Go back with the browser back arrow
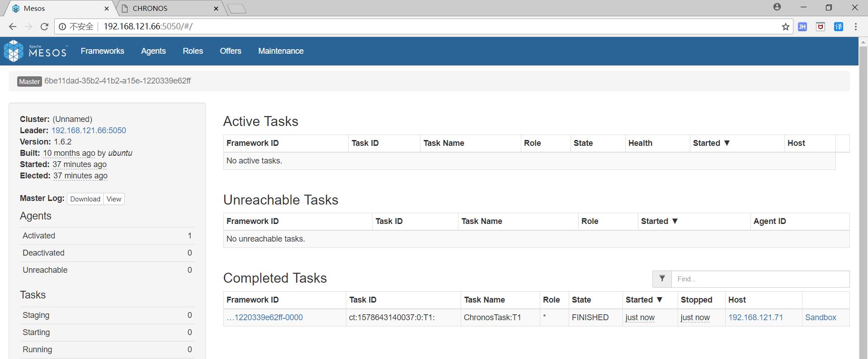This screenshot has height=359, width=868. click(13, 27)
